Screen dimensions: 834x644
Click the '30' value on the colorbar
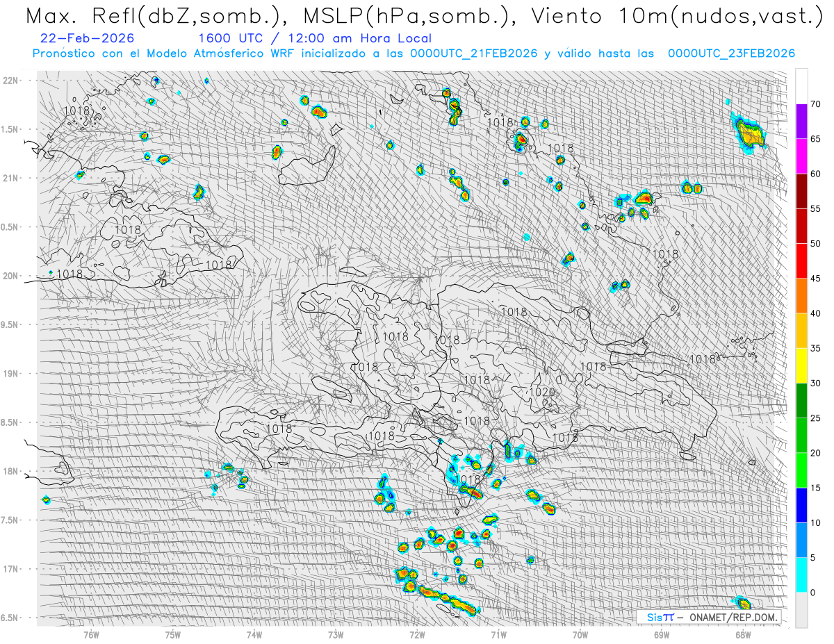click(x=815, y=383)
